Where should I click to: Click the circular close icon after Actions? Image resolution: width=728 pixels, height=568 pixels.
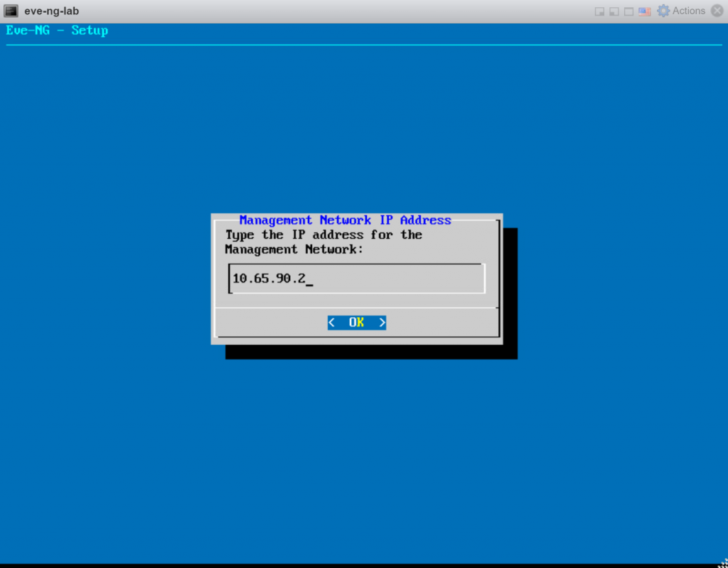point(719,11)
